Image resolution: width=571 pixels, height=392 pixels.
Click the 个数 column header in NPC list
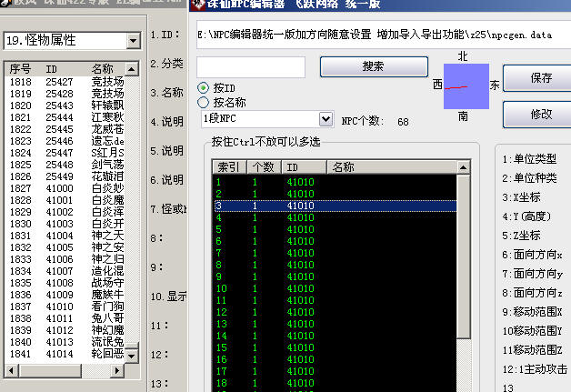coord(262,167)
